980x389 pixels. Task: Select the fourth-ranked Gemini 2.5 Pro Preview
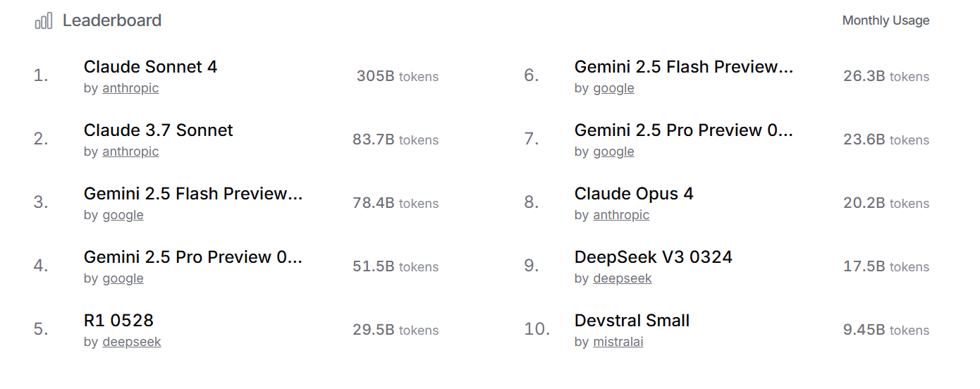193,257
